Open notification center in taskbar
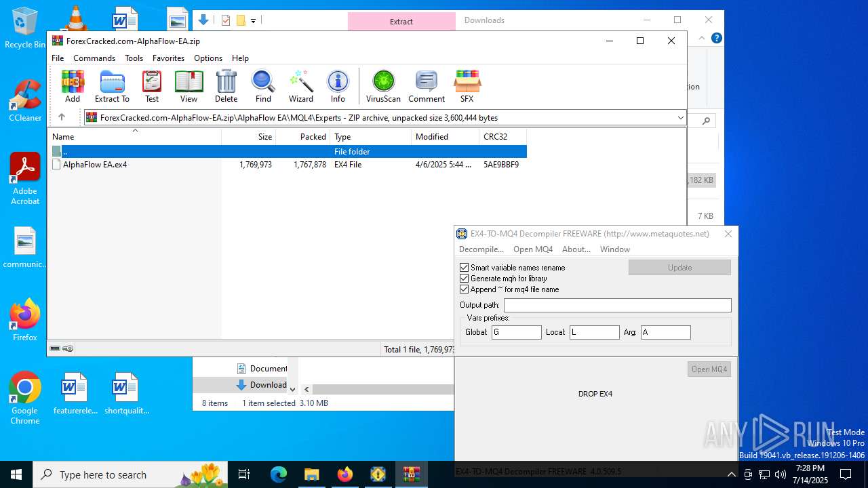This screenshot has width=868, height=488. tap(846, 474)
